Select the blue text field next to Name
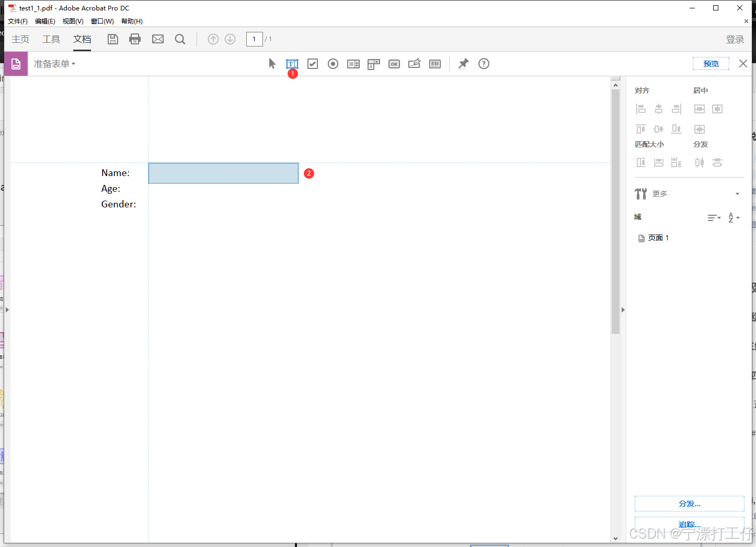 point(224,173)
